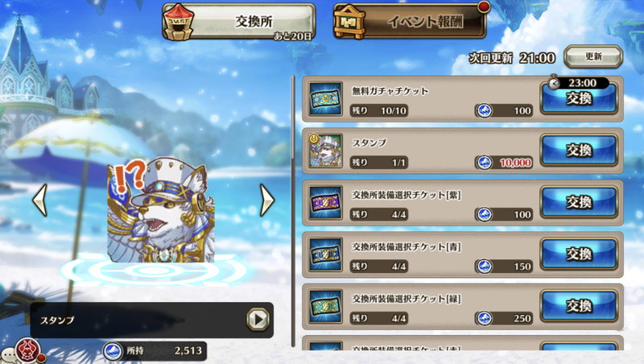Select the blue equipment ticket icon
The width and height of the screenshot is (644, 364).
pyautogui.click(x=326, y=254)
